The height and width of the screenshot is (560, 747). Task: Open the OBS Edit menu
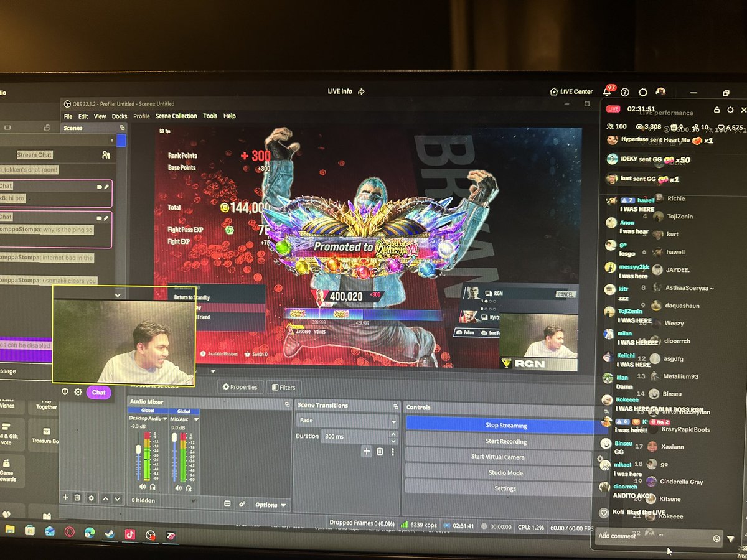(x=83, y=116)
